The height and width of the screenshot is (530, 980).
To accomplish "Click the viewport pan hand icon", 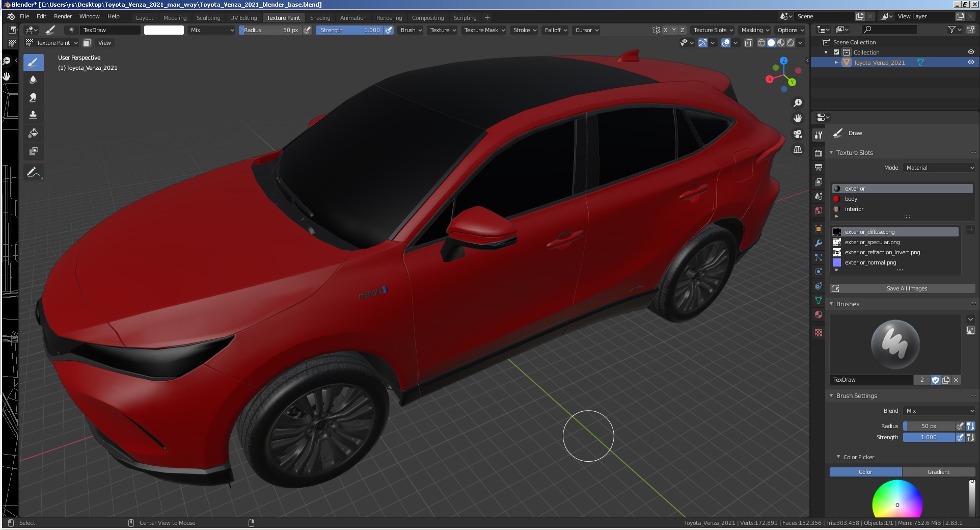I will pyautogui.click(x=798, y=118).
